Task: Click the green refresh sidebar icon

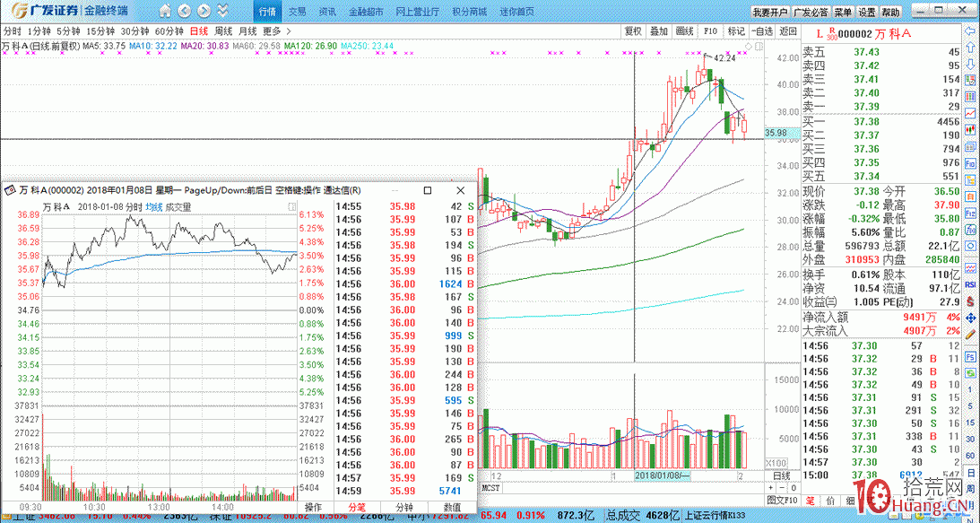Action: (x=971, y=373)
